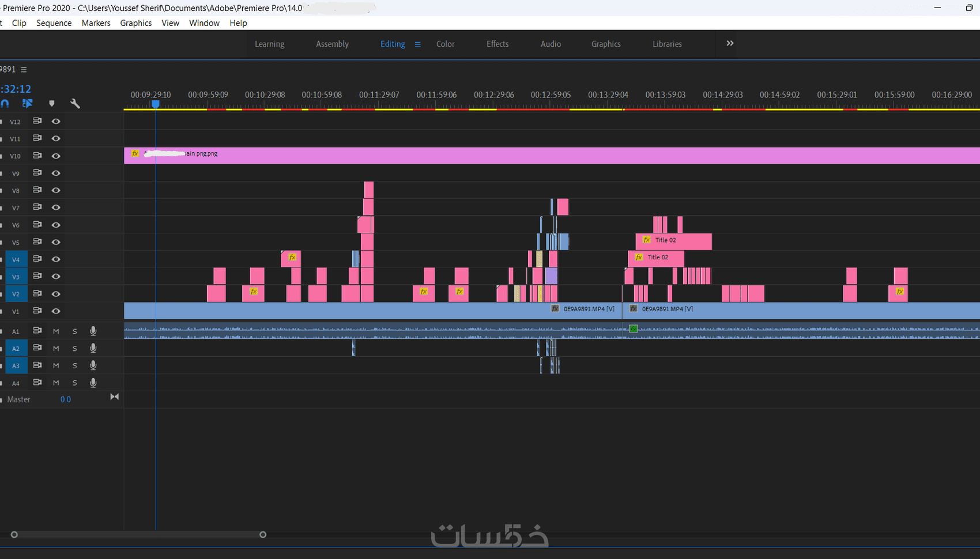Hide video track V5
The image size is (980, 559).
56,242
